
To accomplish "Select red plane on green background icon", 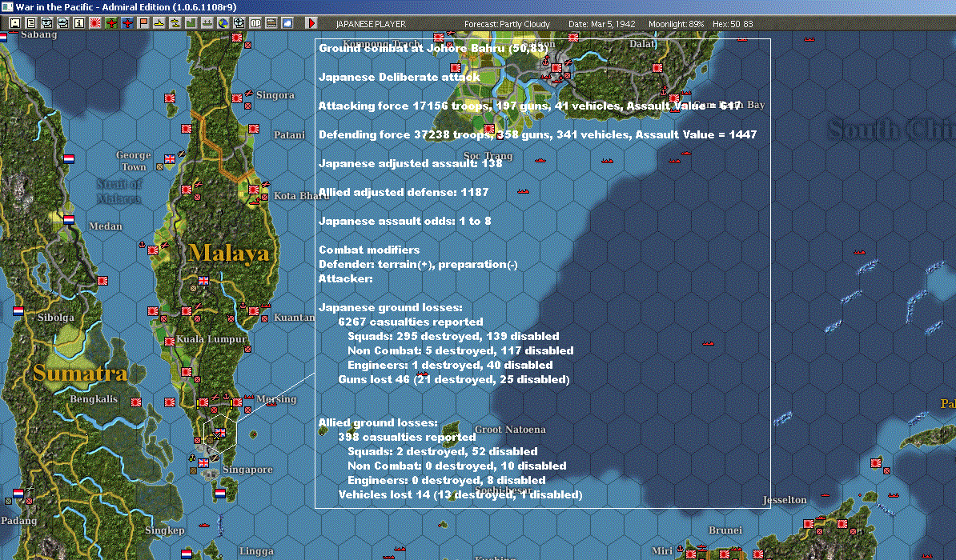I will click(x=111, y=23).
